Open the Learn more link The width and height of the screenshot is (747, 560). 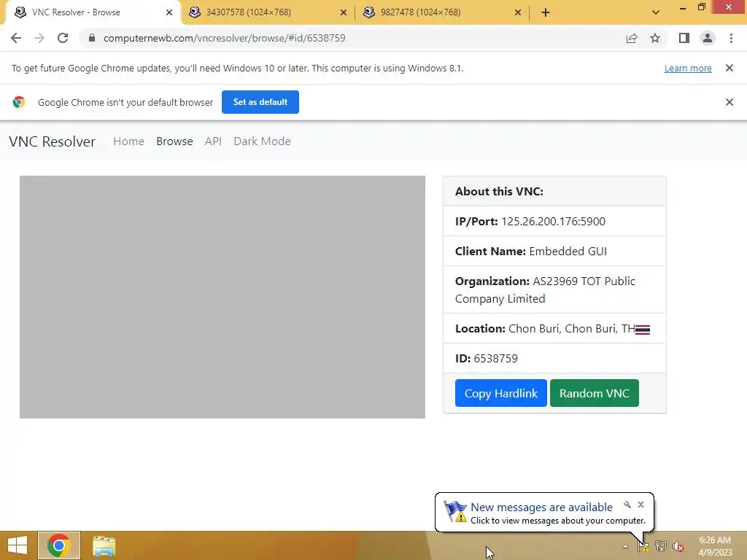tap(688, 68)
